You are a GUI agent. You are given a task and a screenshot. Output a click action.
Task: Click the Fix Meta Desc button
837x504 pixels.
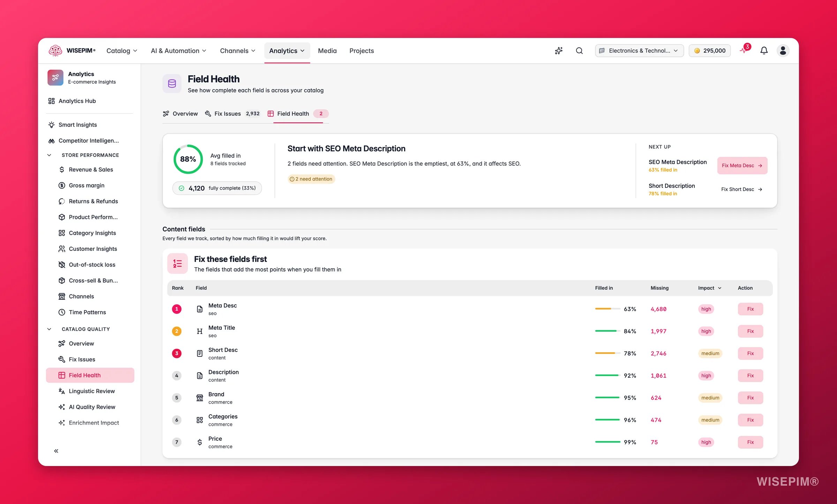742,166
